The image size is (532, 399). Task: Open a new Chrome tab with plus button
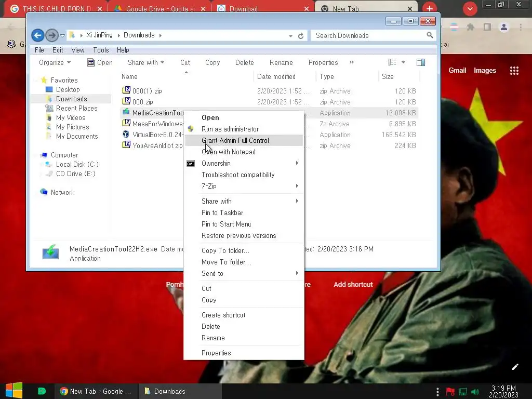click(429, 8)
